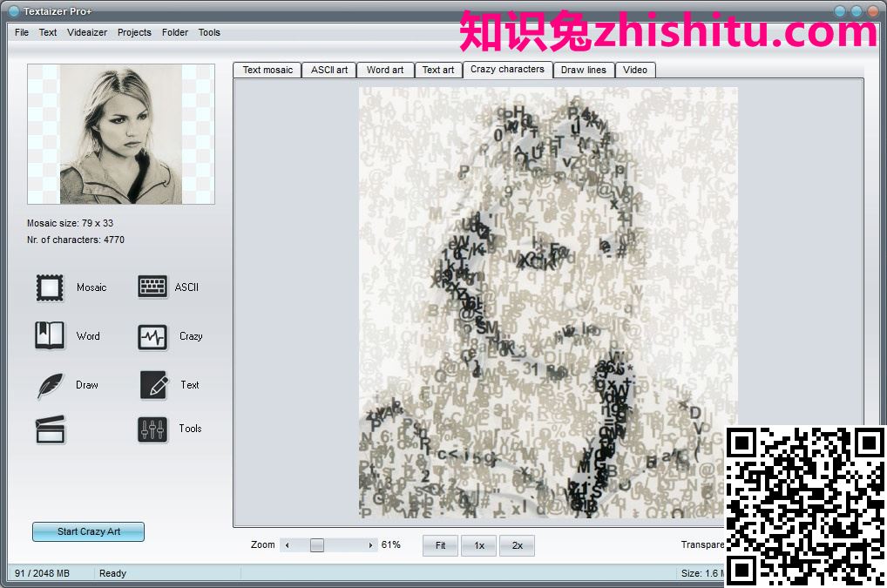
Task: Click the crazy characters output image
Action: (548, 302)
